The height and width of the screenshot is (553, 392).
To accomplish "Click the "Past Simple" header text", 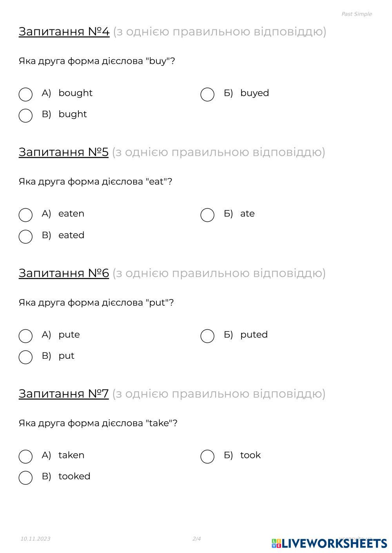I will 356,14.
